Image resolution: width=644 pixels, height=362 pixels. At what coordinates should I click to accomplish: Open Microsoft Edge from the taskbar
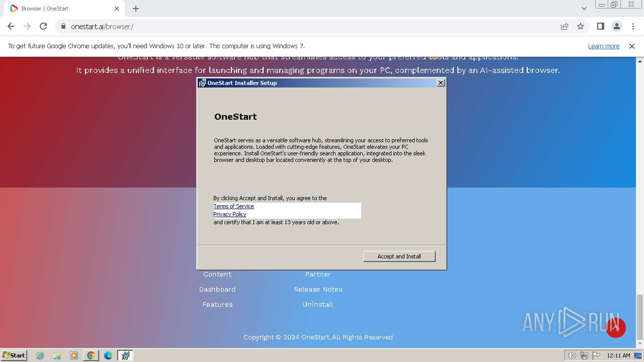[x=108, y=355]
